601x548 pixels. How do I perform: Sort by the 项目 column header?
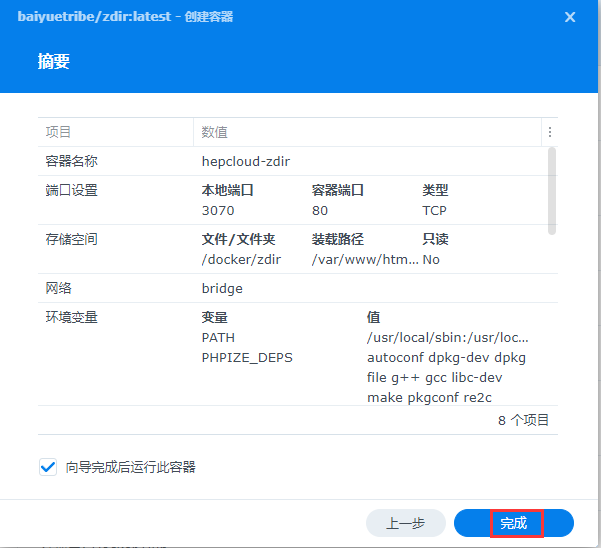pyautogui.click(x=59, y=132)
